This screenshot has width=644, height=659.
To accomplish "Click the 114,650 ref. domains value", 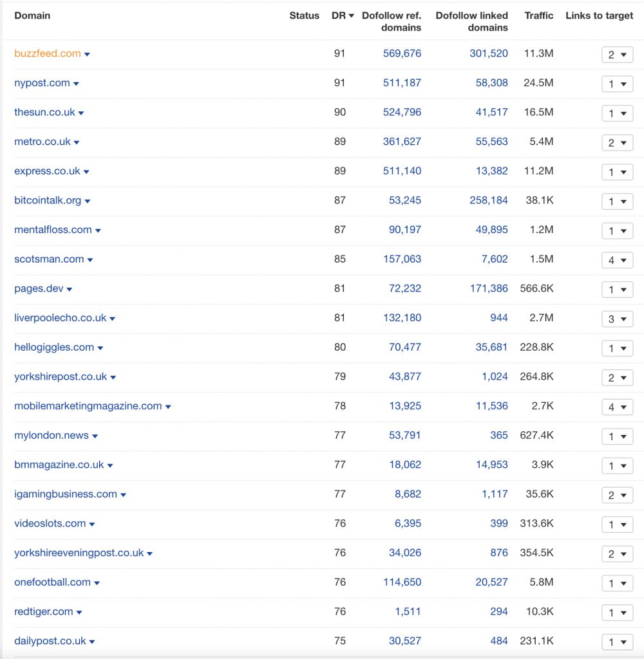I will [402, 582].
